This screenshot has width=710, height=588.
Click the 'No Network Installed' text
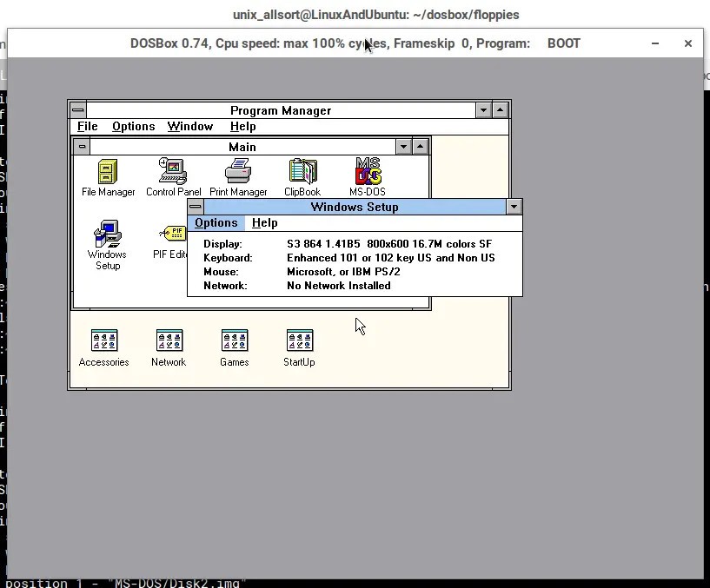[339, 286]
